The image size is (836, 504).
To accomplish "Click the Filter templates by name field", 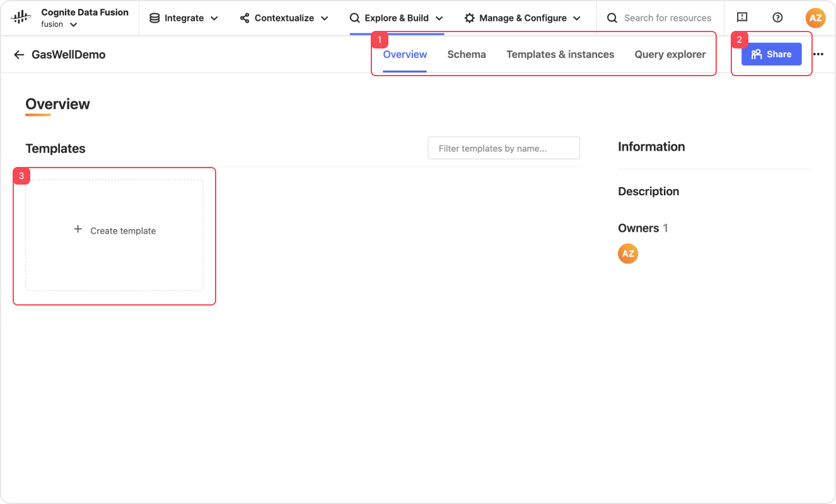I will (x=504, y=148).
